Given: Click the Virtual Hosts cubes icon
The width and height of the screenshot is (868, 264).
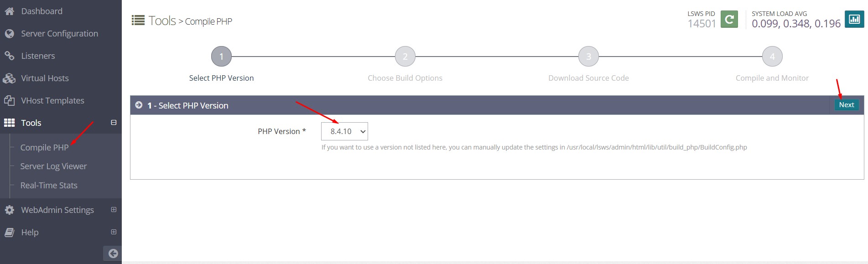Looking at the screenshot, I should tap(9, 78).
